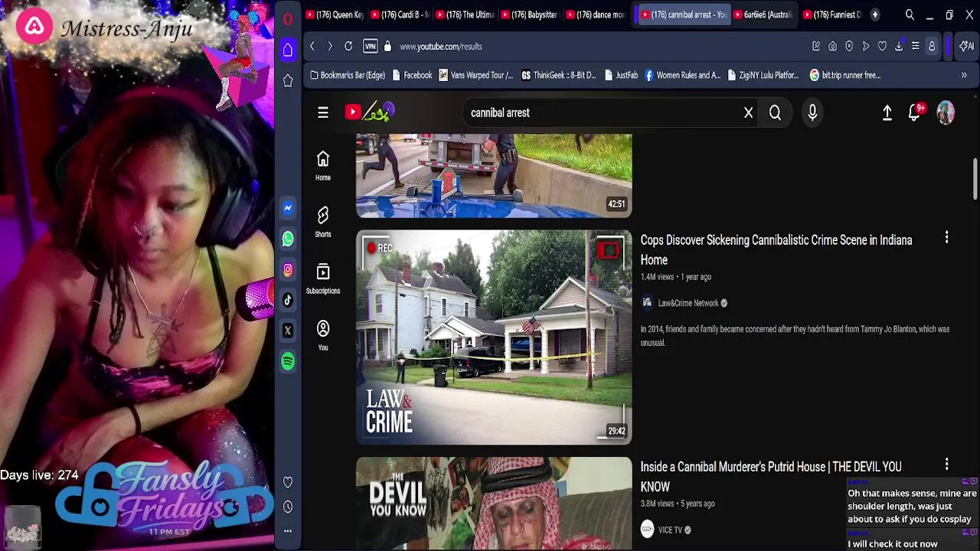Switch to the Queen Key tab
The width and height of the screenshot is (980, 551).
click(335, 15)
